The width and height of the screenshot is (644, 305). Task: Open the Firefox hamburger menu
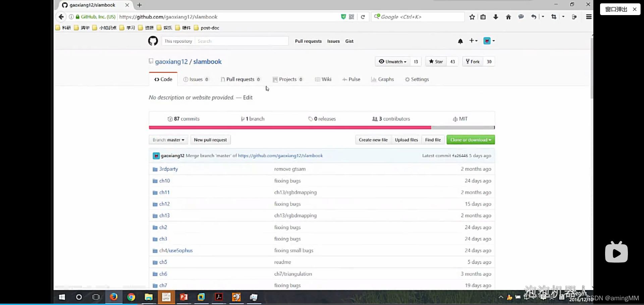589,17
